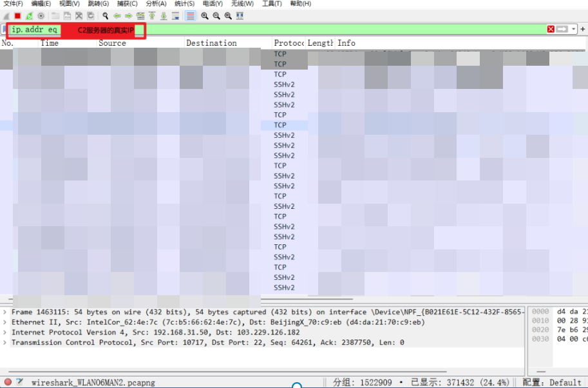Expand the Ethernet II tree item
This screenshot has width=588, height=388.
pyautogui.click(x=5, y=322)
